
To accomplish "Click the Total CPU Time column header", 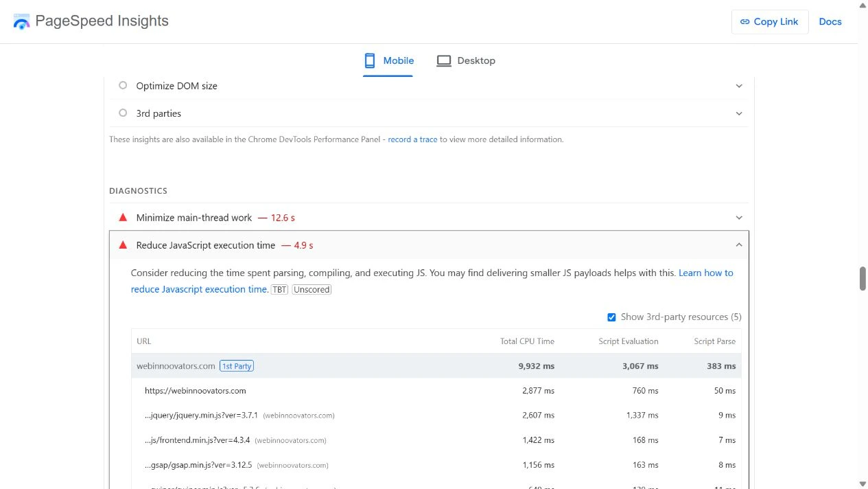I will 527,341.
